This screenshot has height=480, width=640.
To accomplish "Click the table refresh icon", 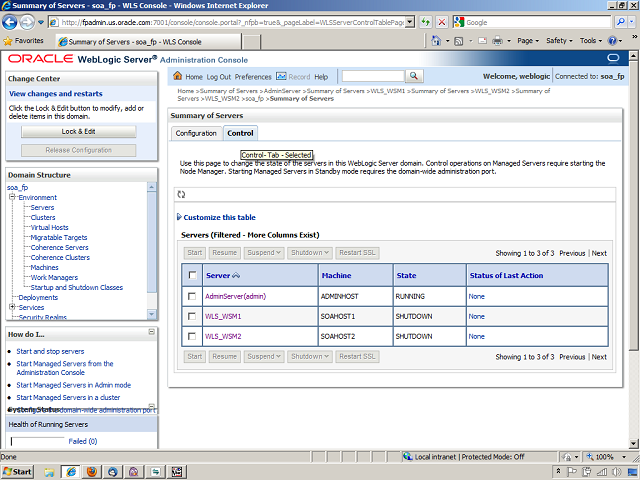I will pos(181,194).
